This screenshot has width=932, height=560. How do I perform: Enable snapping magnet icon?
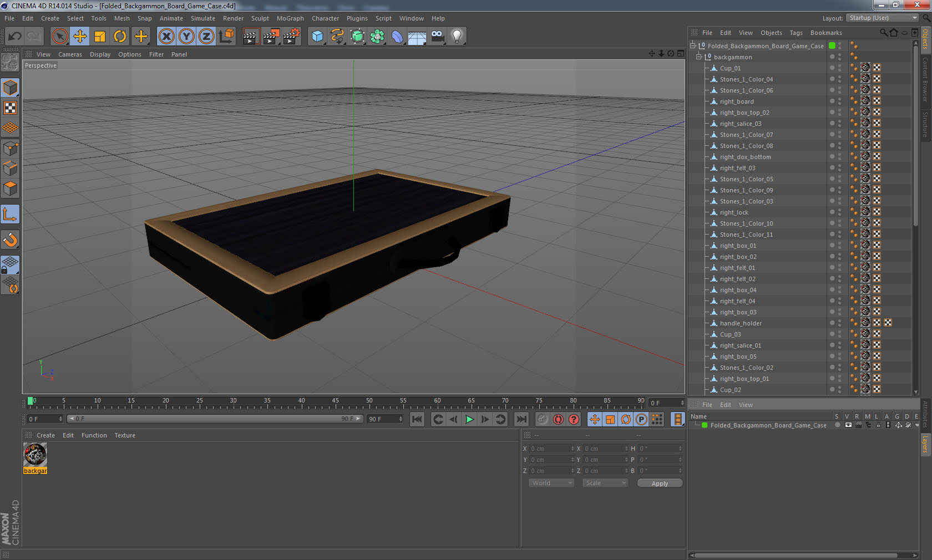[x=11, y=240]
